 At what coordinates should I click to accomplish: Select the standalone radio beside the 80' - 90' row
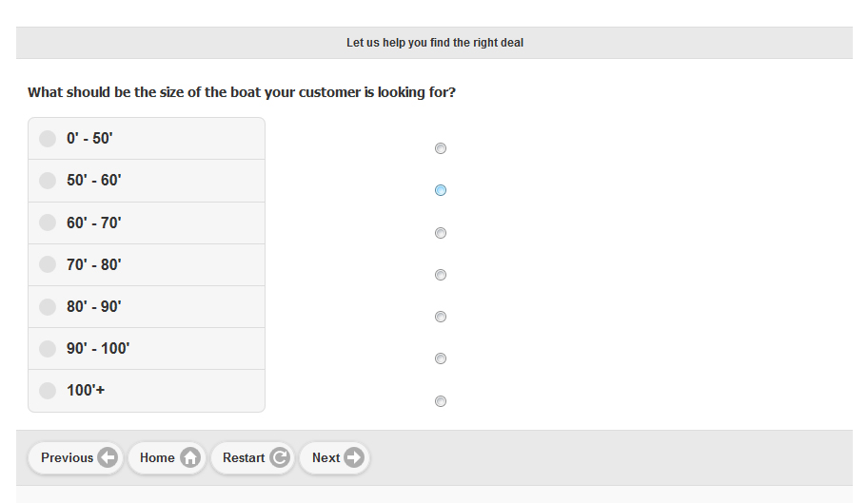coord(441,317)
